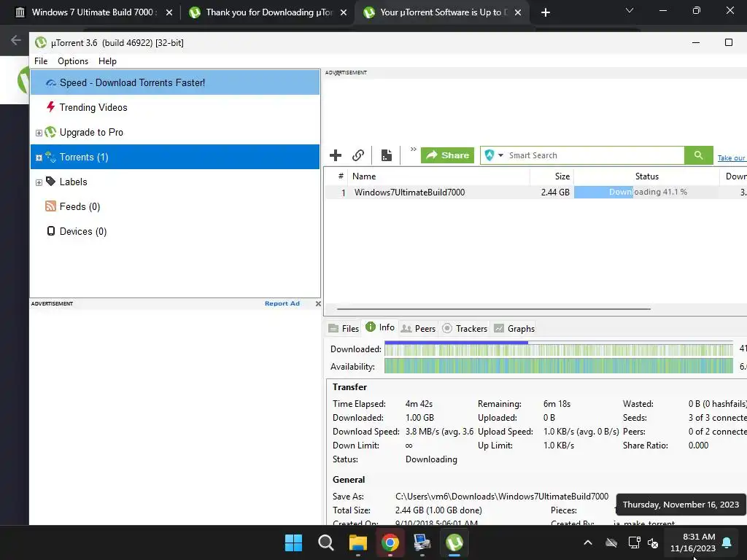
Task: Switch to the Peers tab
Action: [x=418, y=329]
